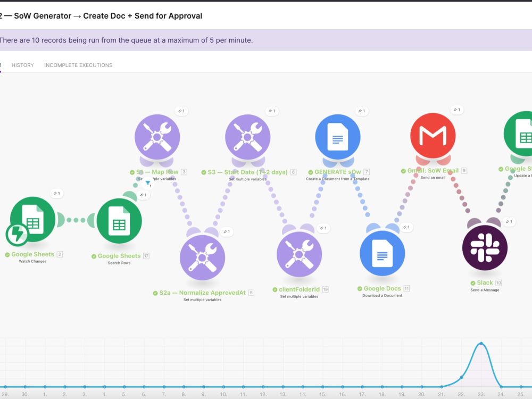Click the 'clientFolderId' module label
Image resolution: width=532 pixels, height=399 pixels.
point(299,289)
